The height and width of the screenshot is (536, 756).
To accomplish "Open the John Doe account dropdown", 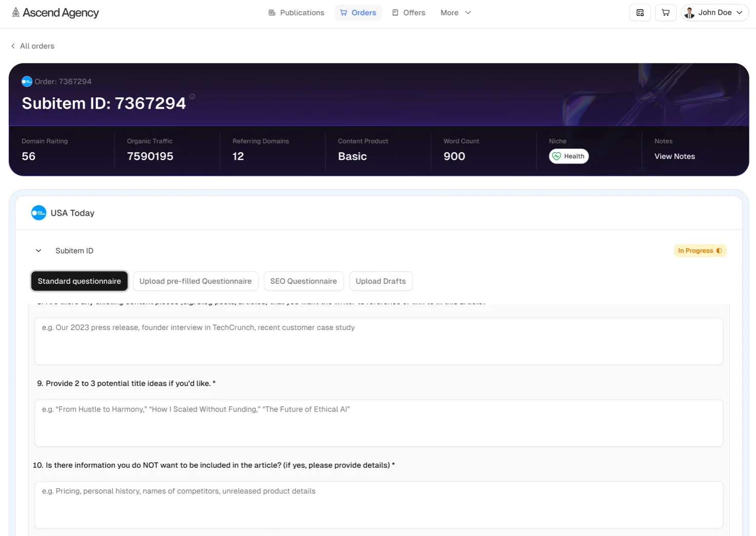I will (x=715, y=13).
